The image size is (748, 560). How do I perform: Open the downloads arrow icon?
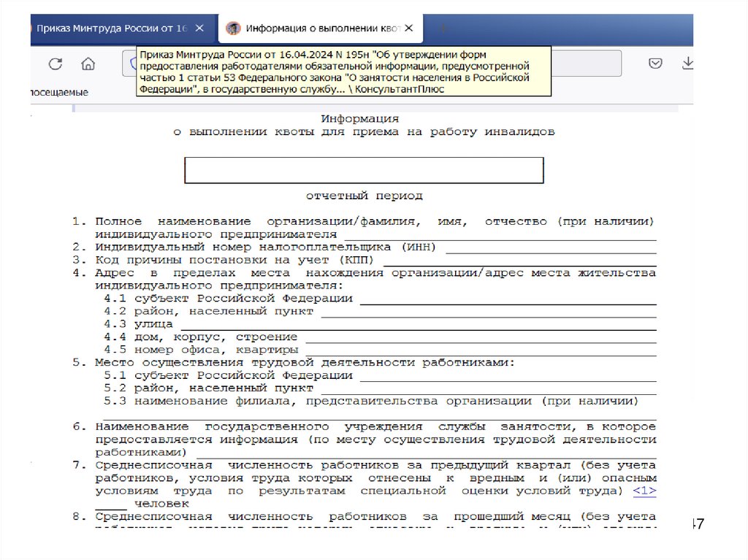click(x=687, y=63)
